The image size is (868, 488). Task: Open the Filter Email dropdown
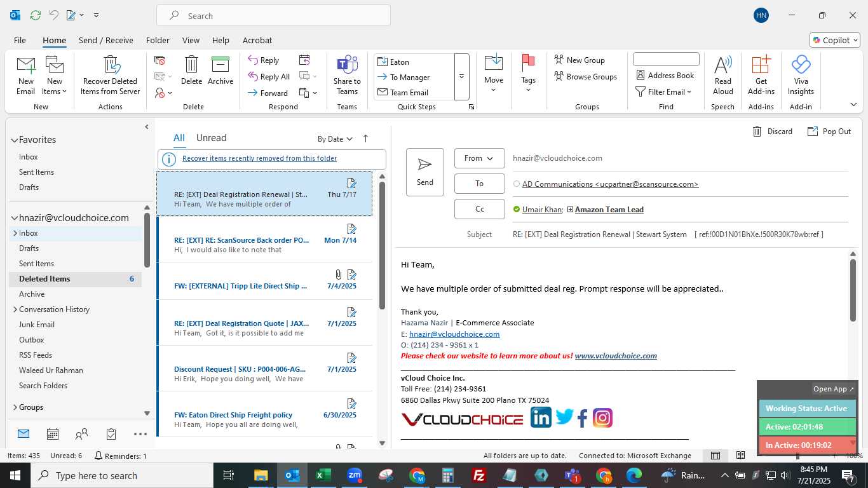tap(664, 92)
